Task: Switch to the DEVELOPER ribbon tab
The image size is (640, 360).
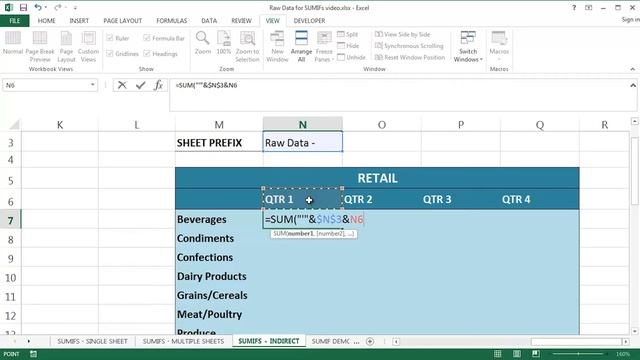Action: point(309,20)
